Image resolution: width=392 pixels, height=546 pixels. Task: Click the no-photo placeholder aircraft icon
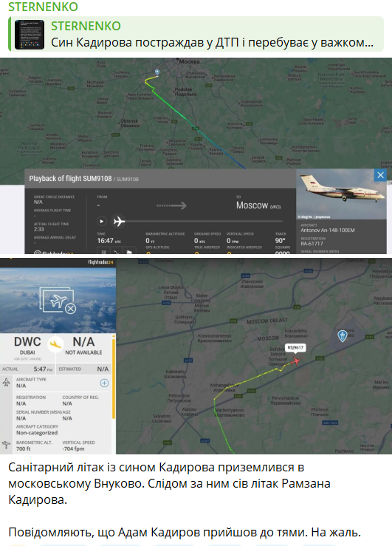point(58,300)
